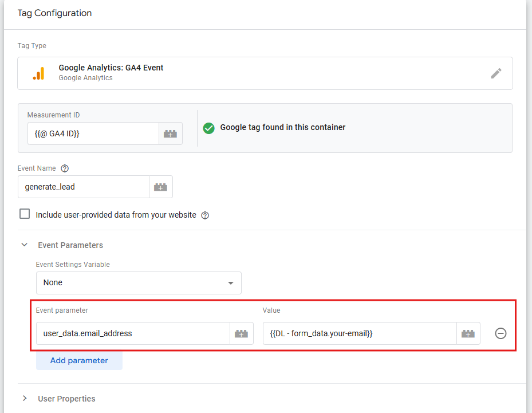Click the Value field with form_data.your-email
This screenshot has width=532, height=413.
coord(359,333)
